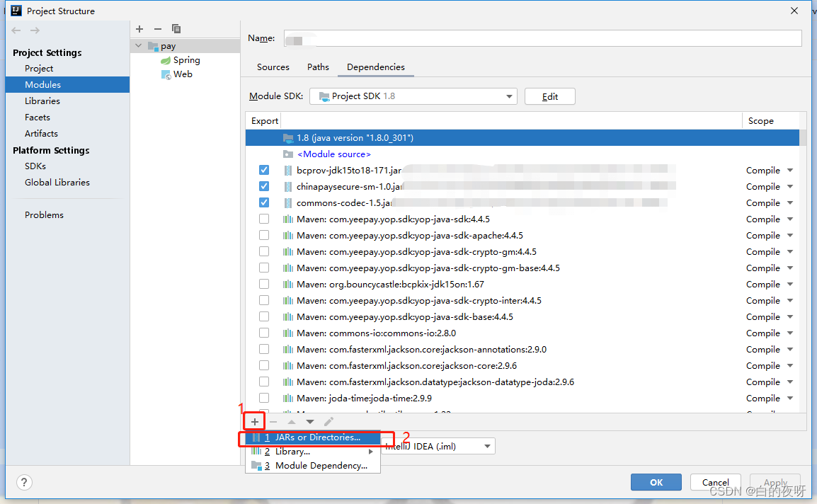Switch to the Paths tab
Viewport: 817px width, 504px height.
coord(318,67)
